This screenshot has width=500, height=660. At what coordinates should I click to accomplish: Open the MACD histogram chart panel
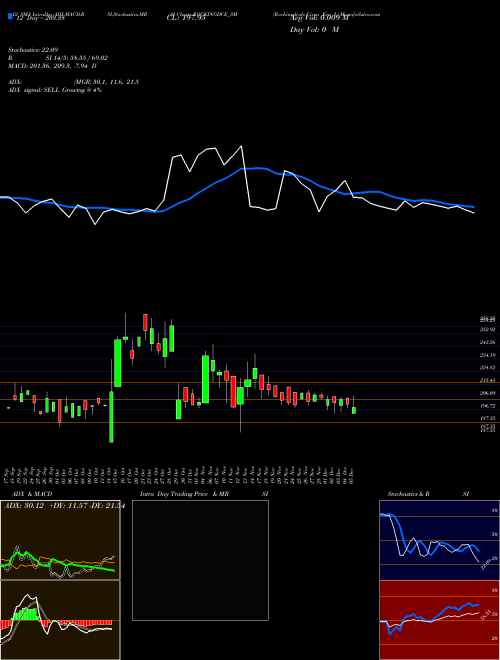(x=60, y=620)
